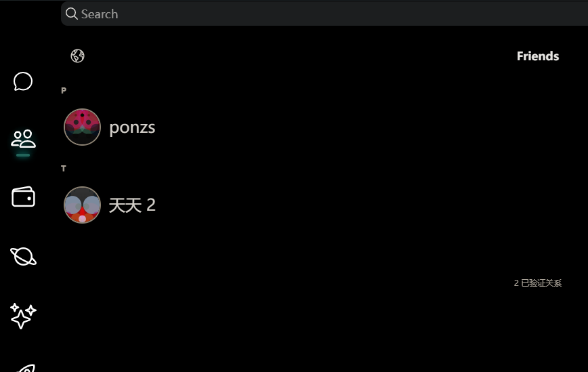Select the contacts people icon in sidebar
The image size is (588, 372).
[x=23, y=139]
